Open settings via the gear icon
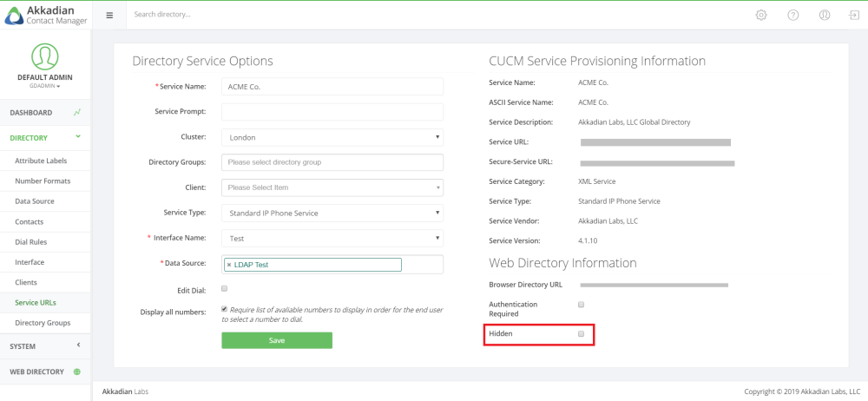The image size is (868, 401). tap(761, 15)
